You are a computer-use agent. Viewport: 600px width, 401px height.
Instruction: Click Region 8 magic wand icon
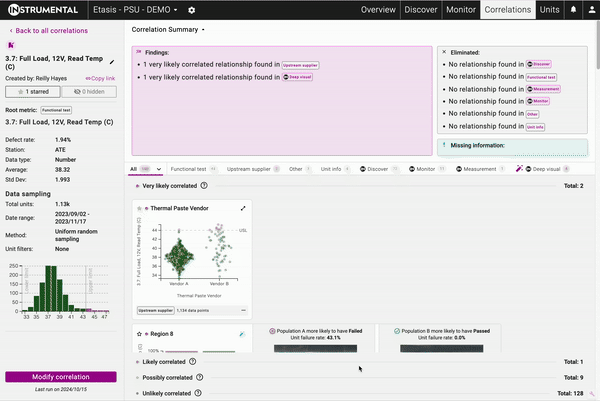242,334
